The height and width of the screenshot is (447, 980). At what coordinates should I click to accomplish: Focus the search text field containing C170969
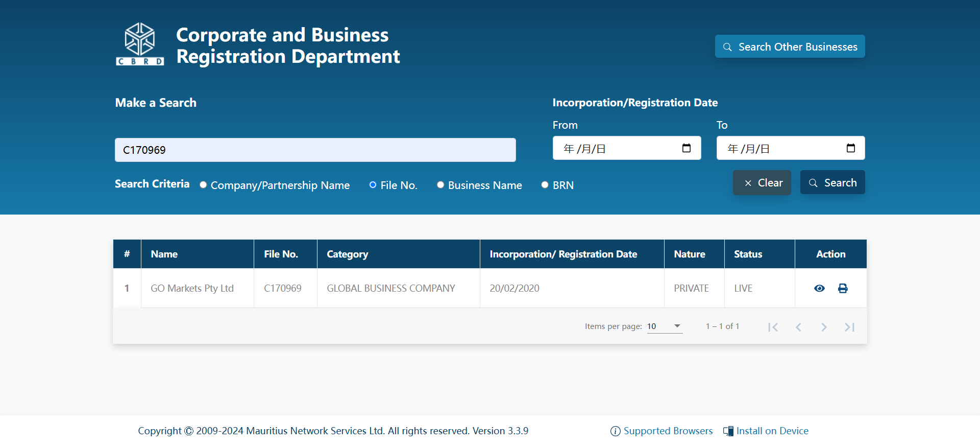(315, 150)
